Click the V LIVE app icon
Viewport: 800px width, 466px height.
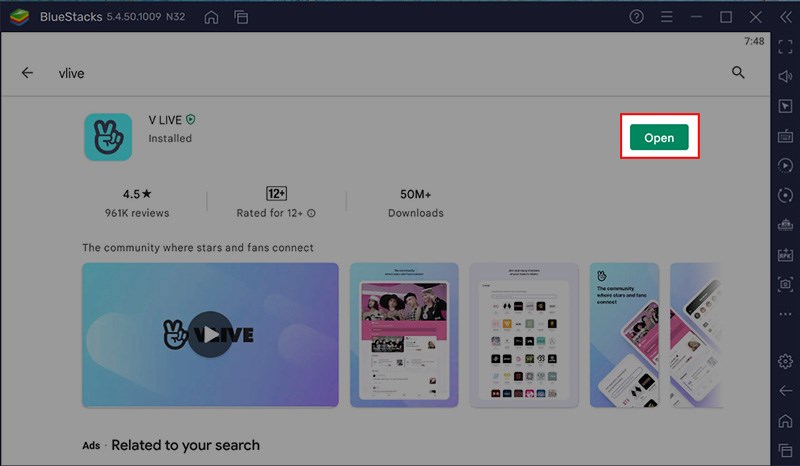coord(108,137)
